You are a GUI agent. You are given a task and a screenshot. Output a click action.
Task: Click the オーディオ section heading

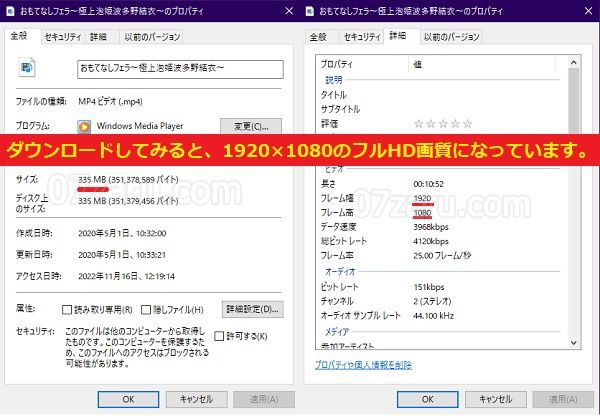[x=340, y=272]
